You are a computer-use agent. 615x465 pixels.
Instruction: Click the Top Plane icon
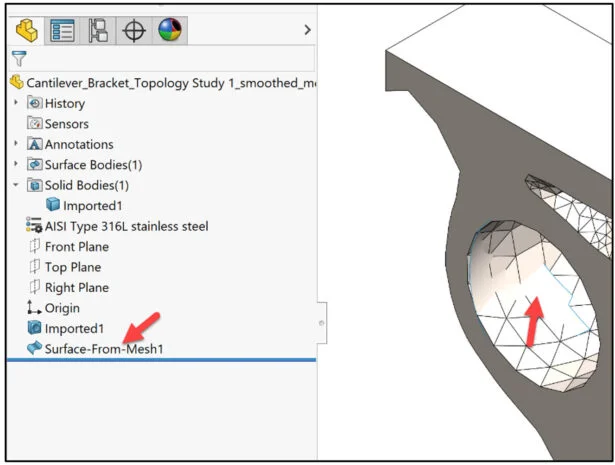pyautogui.click(x=35, y=267)
